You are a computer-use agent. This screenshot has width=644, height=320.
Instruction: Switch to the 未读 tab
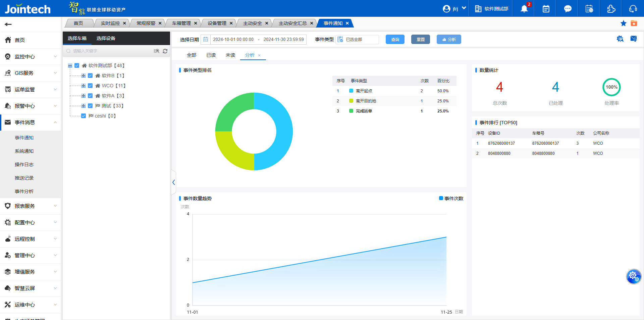pos(230,55)
